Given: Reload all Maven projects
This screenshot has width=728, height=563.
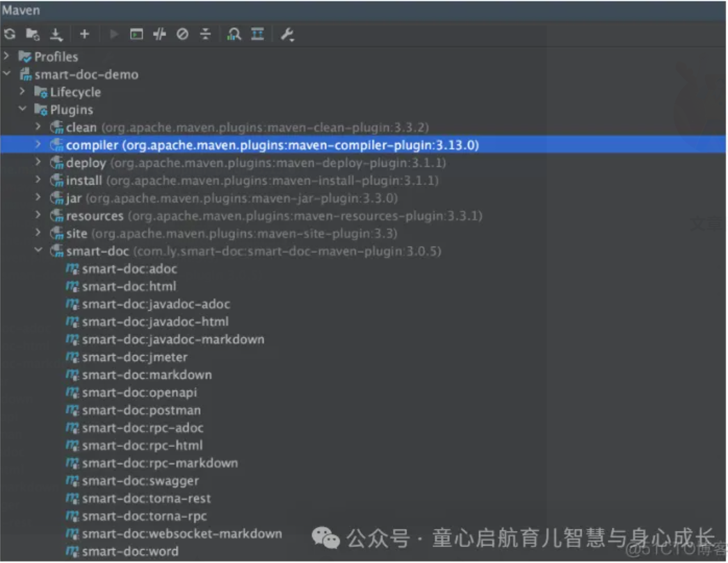Looking at the screenshot, I should coord(10,34).
